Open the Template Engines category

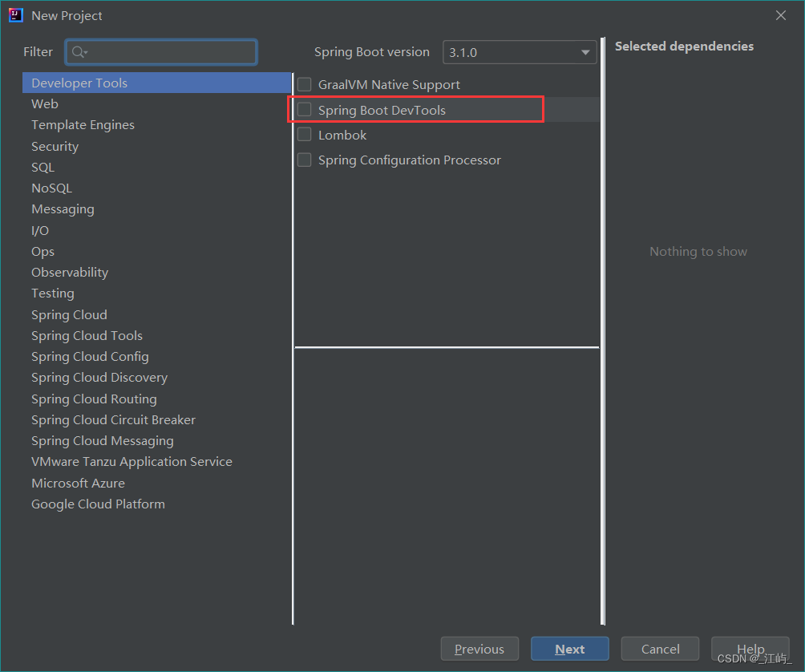click(x=156, y=125)
